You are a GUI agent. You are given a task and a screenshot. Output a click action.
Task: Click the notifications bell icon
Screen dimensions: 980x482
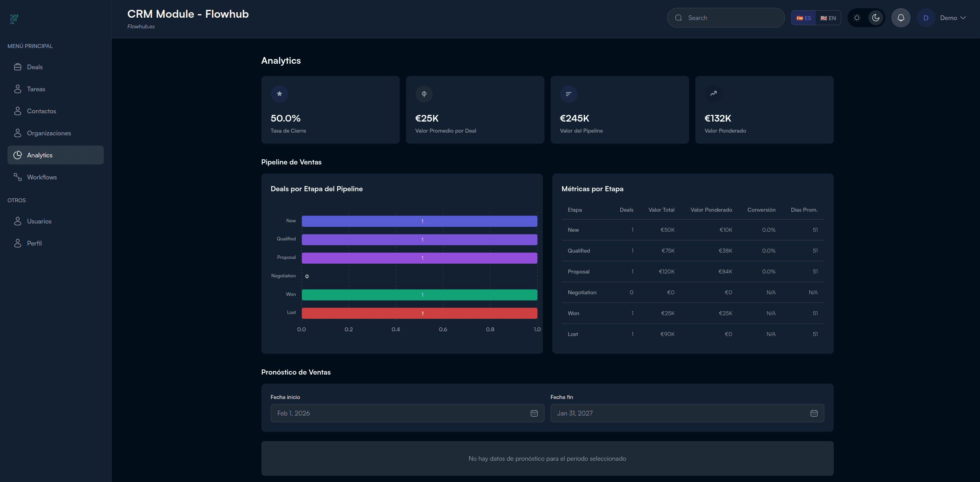(900, 17)
